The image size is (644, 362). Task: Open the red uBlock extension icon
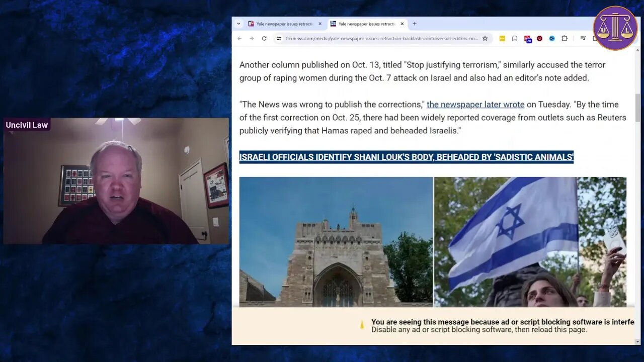click(539, 38)
